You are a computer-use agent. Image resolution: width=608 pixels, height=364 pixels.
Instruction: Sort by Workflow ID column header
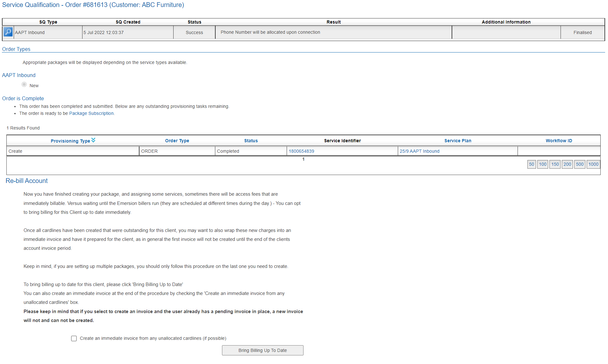click(559, 141)
